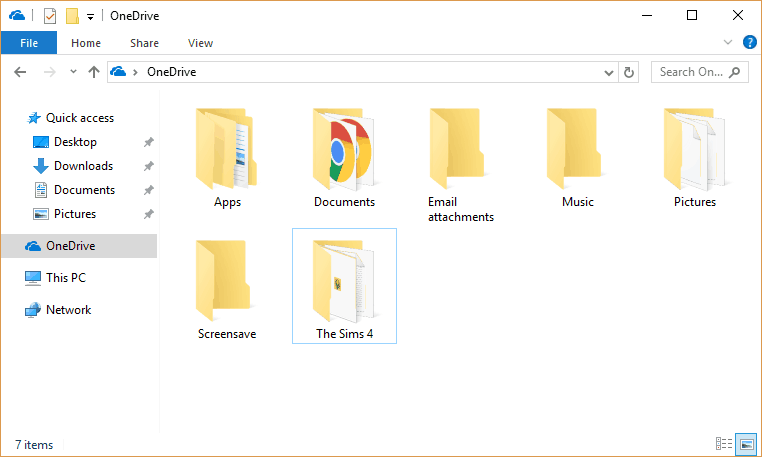Click the Back navigation arrow
Screen dimensions: 762x457
[x=20, y=72]
